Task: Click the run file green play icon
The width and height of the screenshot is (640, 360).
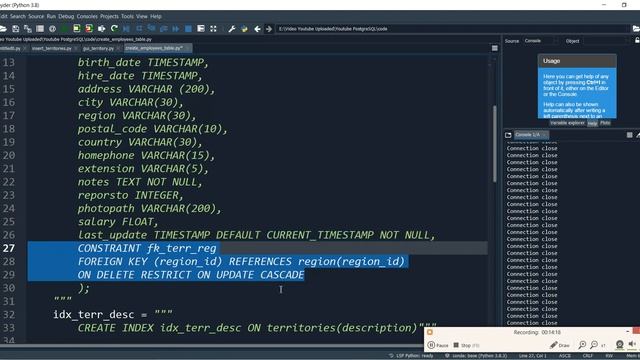Action: (x=64, y=29)
